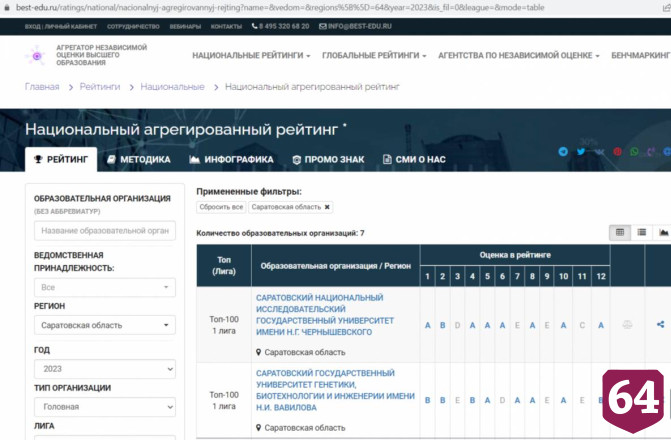This screenshot has width=671, height=440.
Task: Click rating B in column 1 for Вавилова university
Action: coord(428,400)
